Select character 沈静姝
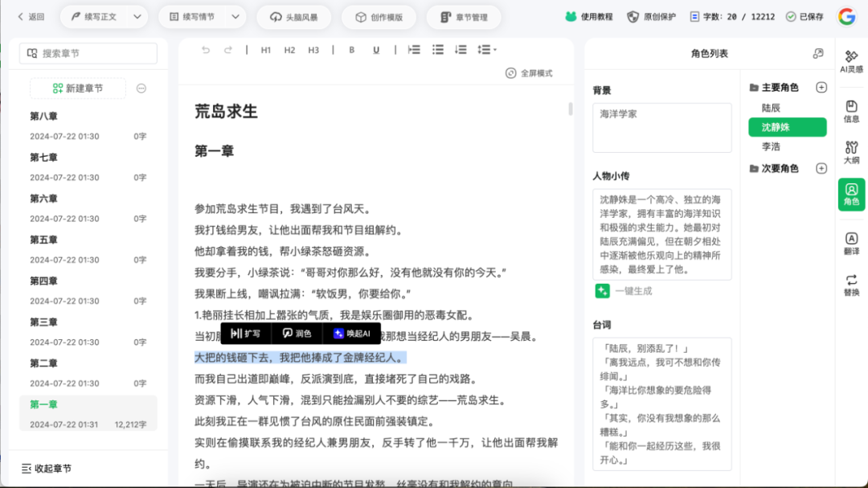This screenshot has height=488, width=868. tap(788, 127)
